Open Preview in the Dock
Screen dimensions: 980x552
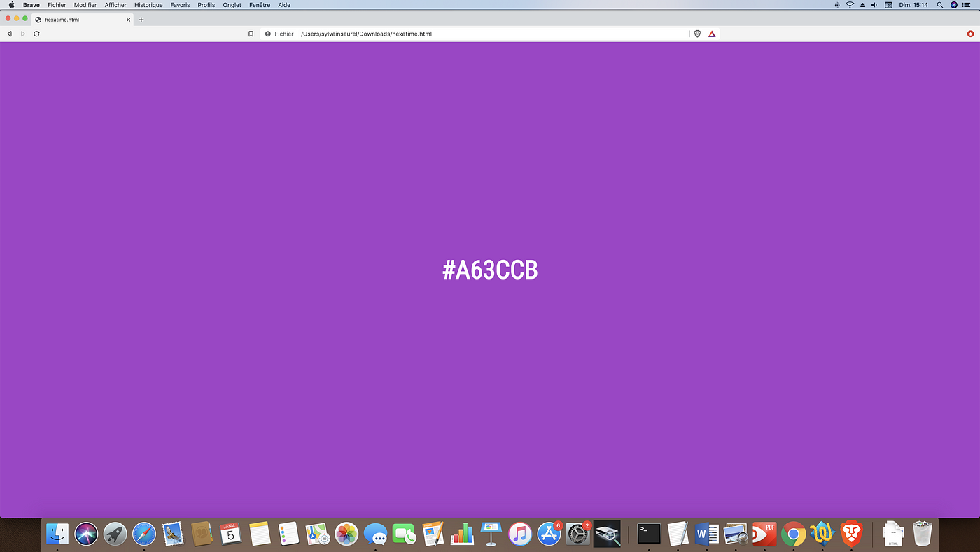tap(736, 534)
